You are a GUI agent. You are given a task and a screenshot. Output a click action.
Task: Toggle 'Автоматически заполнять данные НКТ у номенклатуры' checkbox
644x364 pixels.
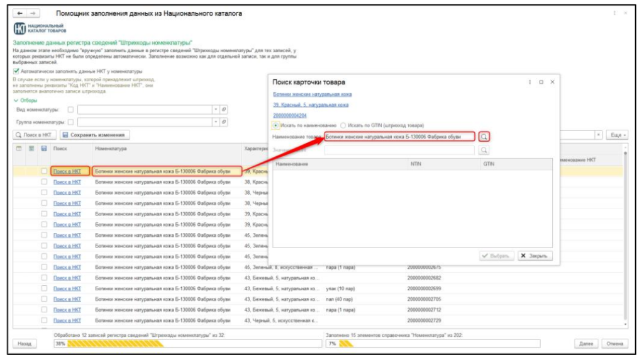(x=16, y=71)
